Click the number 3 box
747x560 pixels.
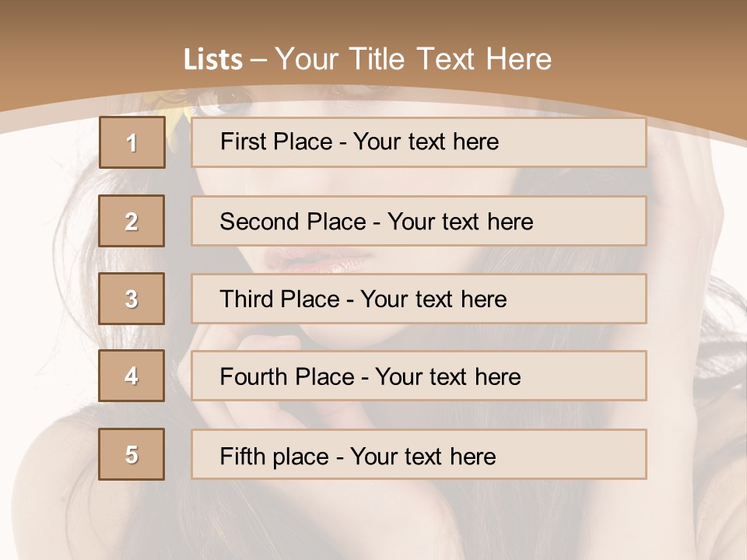(132, 299)
